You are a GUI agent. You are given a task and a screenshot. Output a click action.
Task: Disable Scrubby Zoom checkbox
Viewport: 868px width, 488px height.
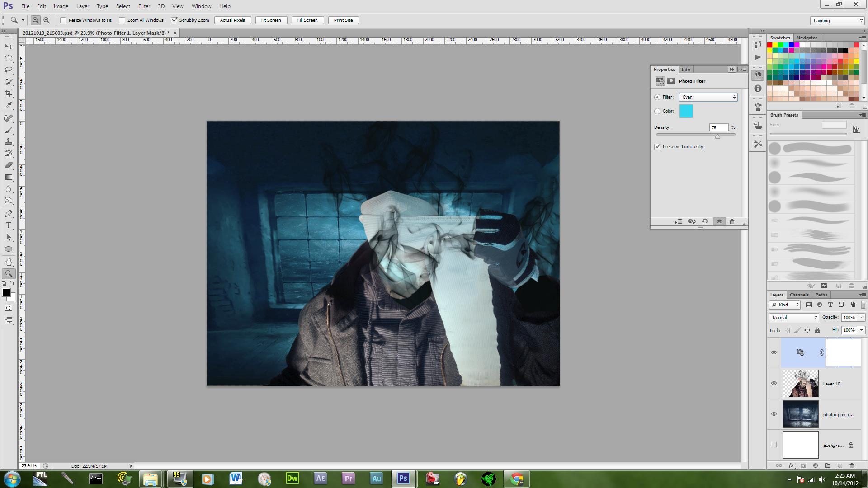(x=174, y=20)
